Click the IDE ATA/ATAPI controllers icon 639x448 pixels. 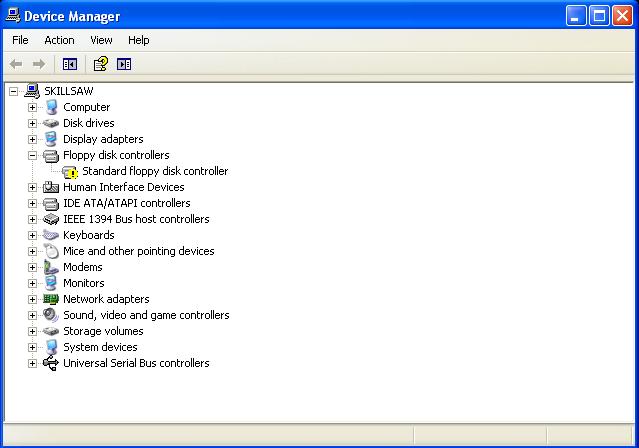[x=51, y=203]
